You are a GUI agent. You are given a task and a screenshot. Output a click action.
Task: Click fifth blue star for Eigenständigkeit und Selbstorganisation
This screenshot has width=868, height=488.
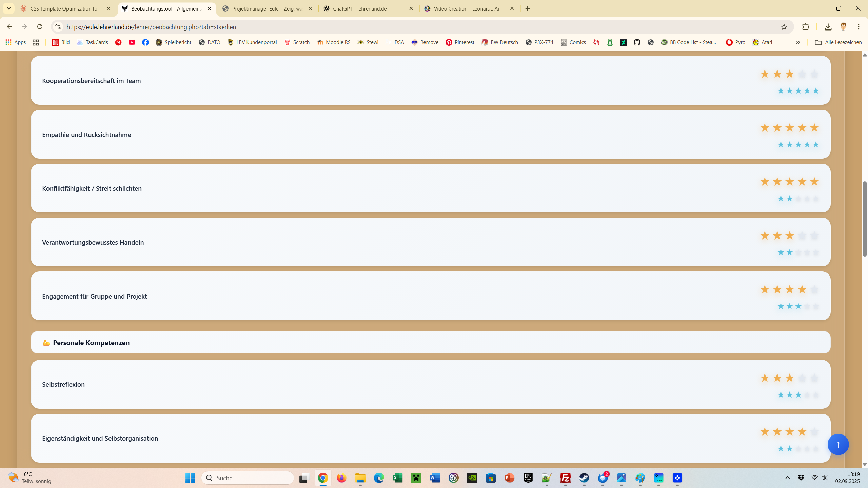pos(816,449)
